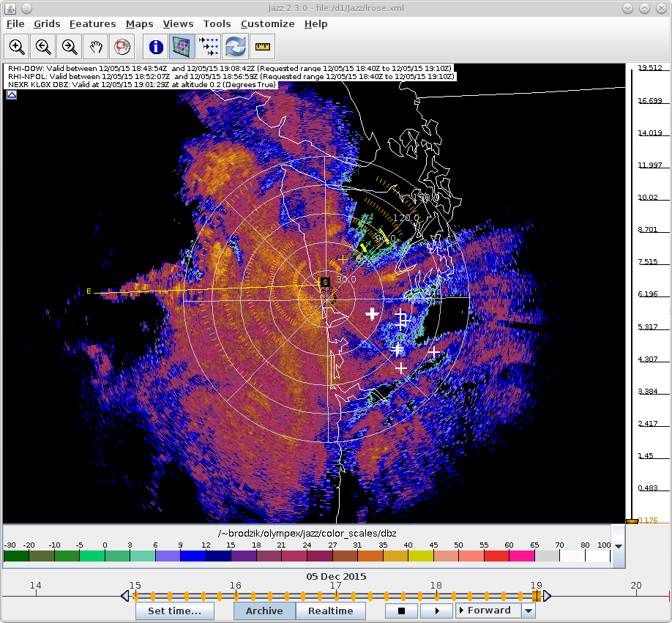The height and width of the screenshot is (623, 672).
Task: Toggle Archive mode
Action: click(264, 611)
